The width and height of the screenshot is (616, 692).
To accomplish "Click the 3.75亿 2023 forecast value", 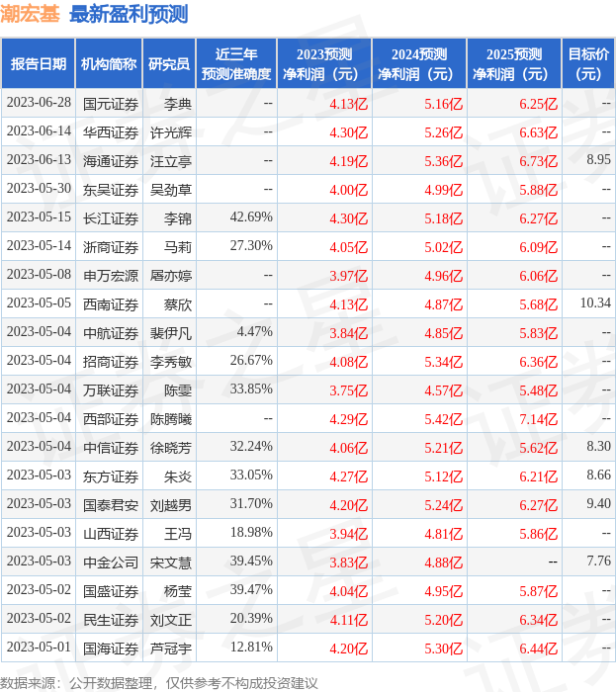I will [x=349, y=390].
